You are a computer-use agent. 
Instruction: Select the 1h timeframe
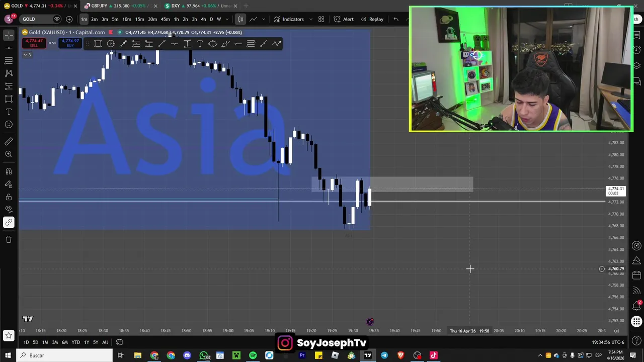176,19
